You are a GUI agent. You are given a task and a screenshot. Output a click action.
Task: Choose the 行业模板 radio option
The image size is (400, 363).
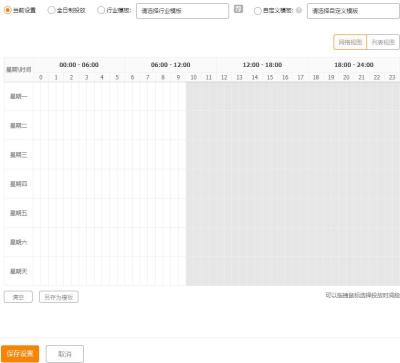(101, 10)
